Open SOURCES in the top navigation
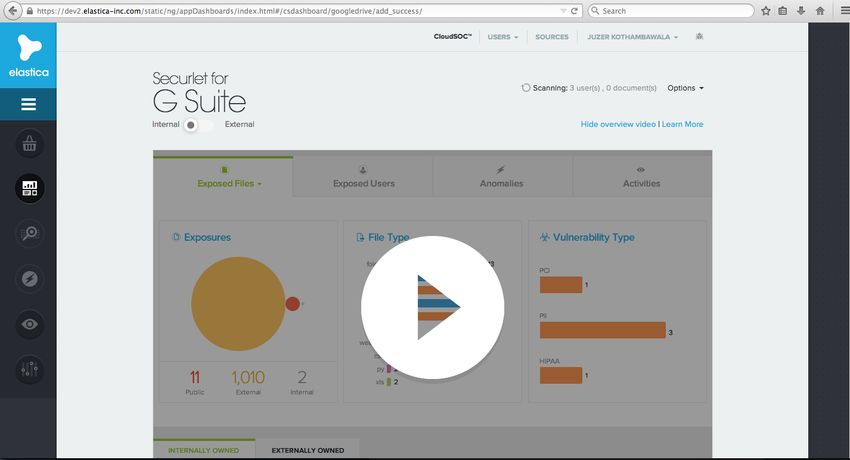This screenshot has width=850, height=460. 552,37
